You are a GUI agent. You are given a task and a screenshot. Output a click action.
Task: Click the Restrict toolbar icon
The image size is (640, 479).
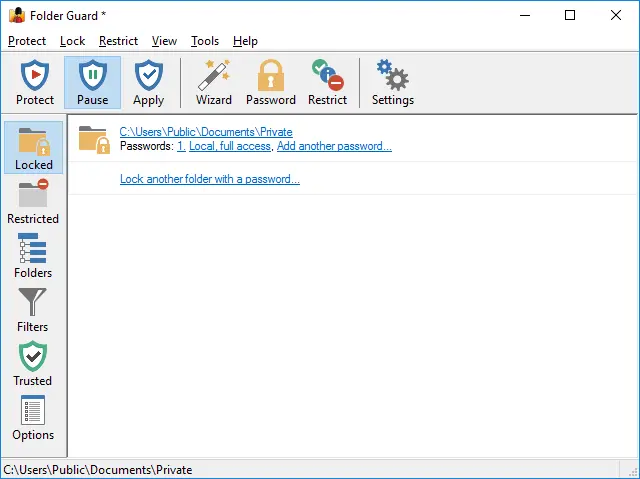pyautogui.click(x=327, y=82)
